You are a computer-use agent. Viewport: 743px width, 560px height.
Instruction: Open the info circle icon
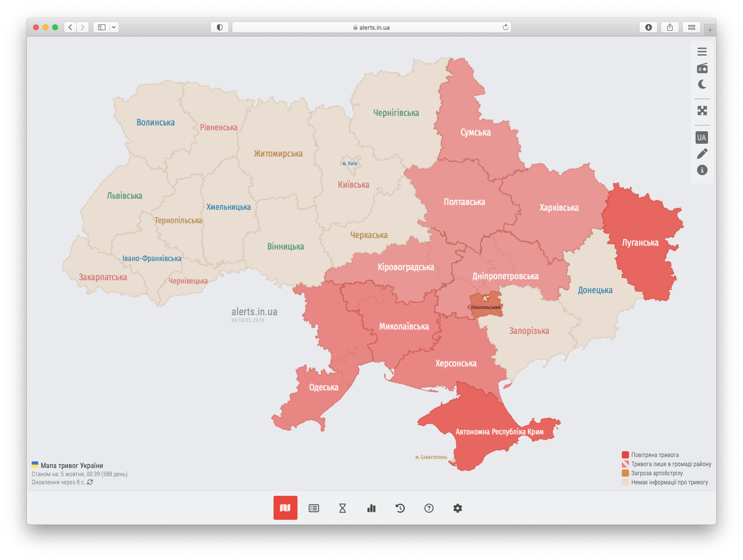[702, 170]
